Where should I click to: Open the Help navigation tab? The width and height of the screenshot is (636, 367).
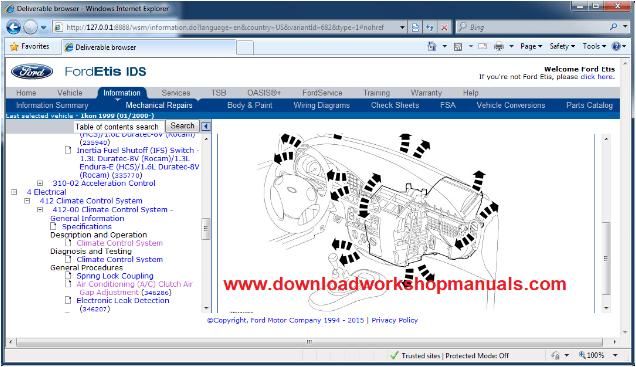point(471,93)
